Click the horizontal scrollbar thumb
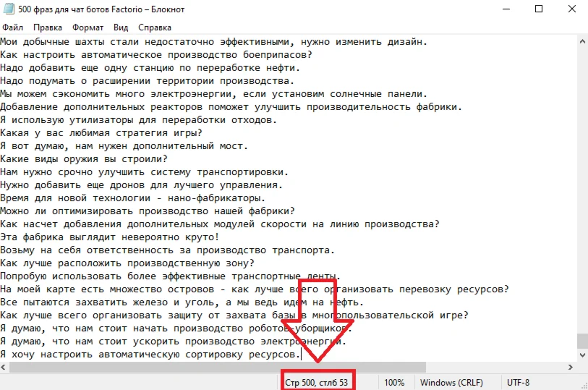Viewport: 588px width, 390px height. (x=218, y=367)
